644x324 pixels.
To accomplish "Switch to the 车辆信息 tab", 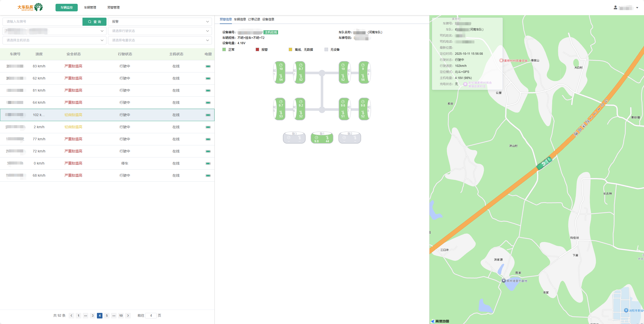I will [240, 19].
